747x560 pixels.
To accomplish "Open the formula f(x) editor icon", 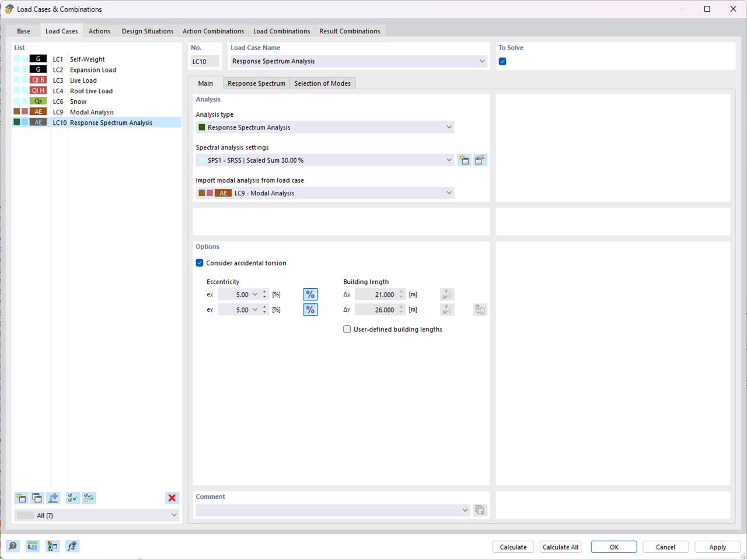I will [72, 546].
